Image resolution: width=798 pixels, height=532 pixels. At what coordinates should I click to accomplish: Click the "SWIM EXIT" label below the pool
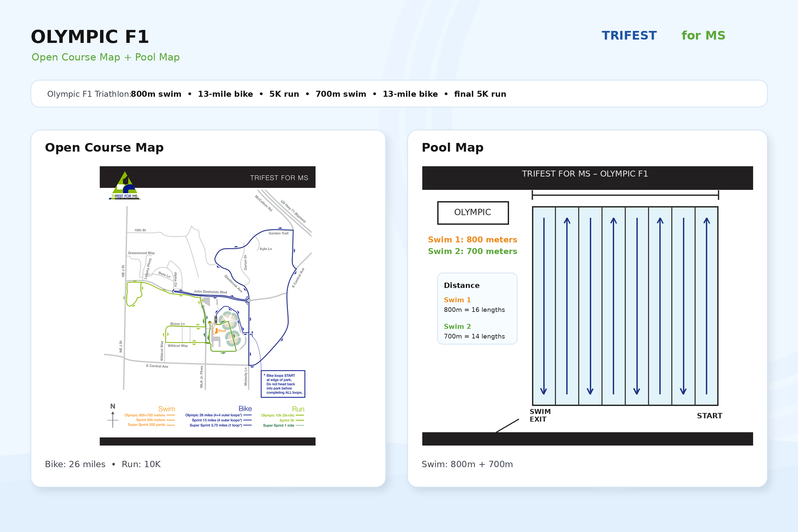(540, 415)
